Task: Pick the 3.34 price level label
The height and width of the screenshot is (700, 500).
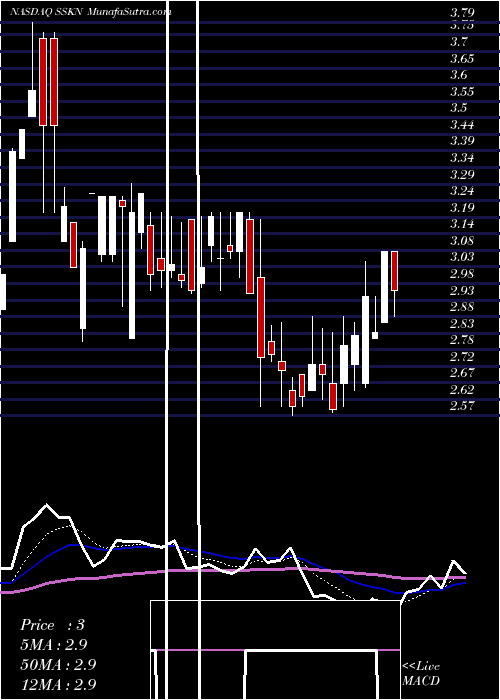Action: [x=462, y=158]
